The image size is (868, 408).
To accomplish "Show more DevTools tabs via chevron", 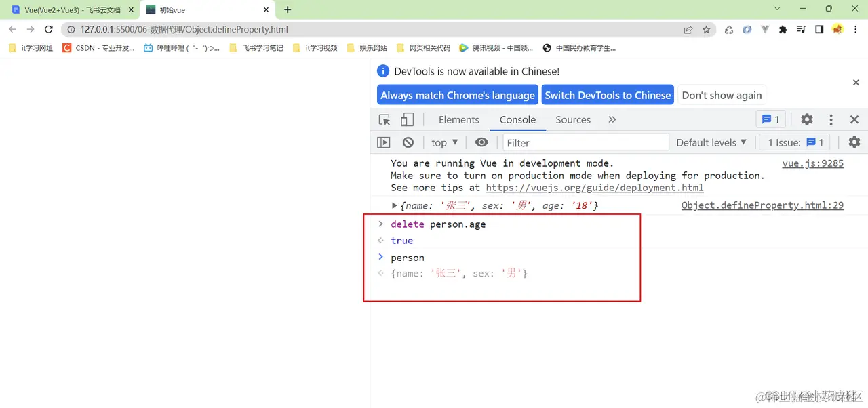I will [x=612, y=119].
